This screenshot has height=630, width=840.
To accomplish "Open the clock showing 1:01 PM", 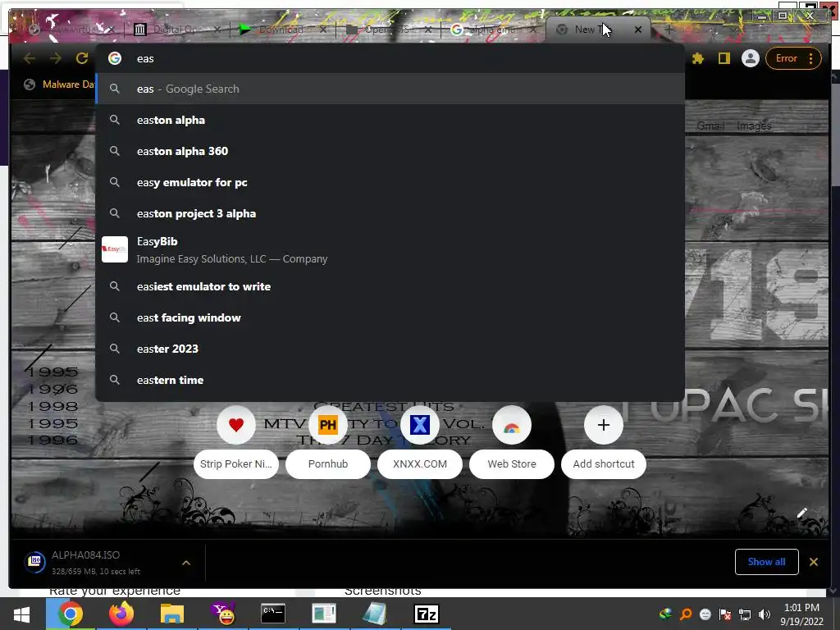I will (801, 614).
